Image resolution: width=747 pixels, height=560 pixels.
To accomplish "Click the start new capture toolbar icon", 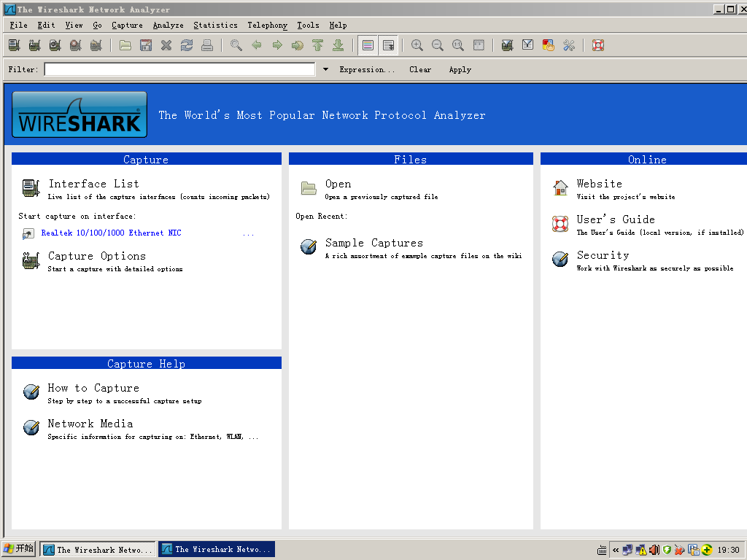I will [x=55, y=45].
